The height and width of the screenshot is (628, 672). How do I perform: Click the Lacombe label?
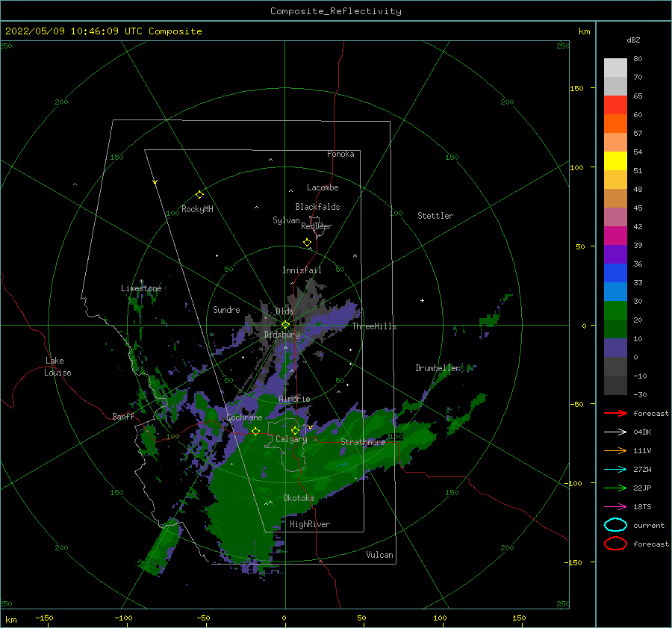pos(323,187)
